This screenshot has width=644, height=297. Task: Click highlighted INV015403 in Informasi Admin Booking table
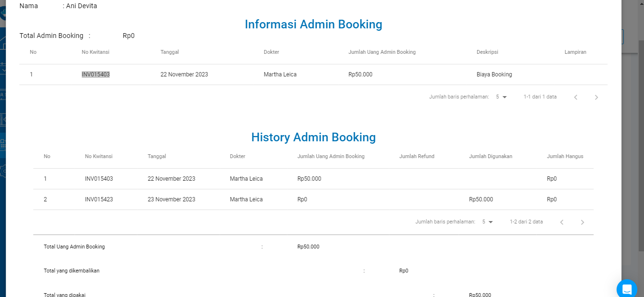tap(96, 74)
